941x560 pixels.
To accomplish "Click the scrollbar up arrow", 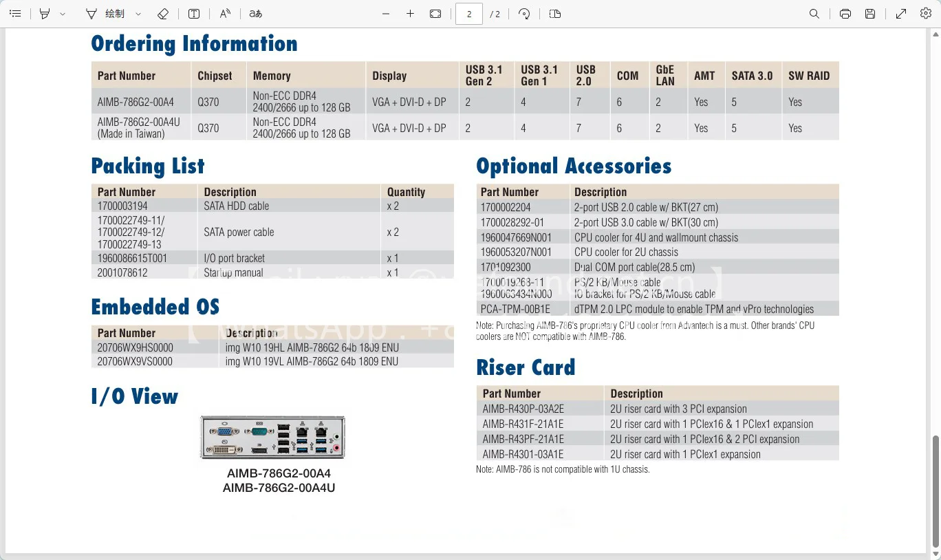I will (x=935, y=33).
